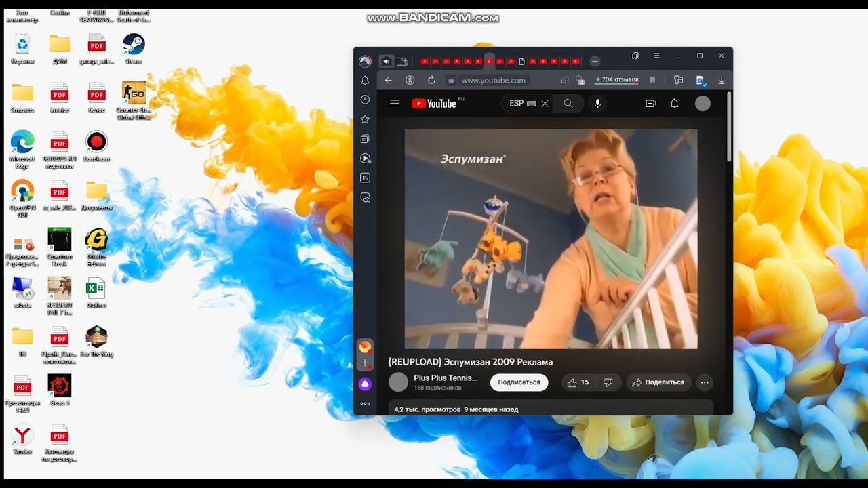Mute the tab audio speaker icon
Image resolution: width=868 pixels, height=488 pixels.
pyautogui.click(x=386, y=61)
